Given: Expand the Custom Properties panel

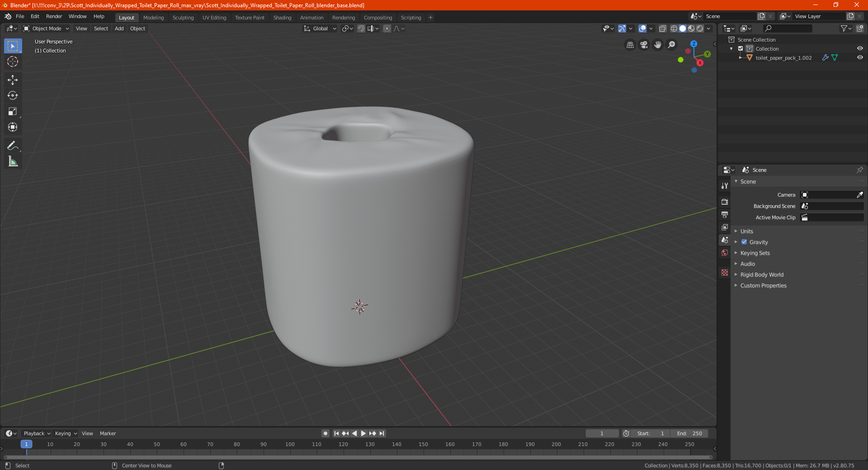Looking at the screenshot, I should [763, 286].
